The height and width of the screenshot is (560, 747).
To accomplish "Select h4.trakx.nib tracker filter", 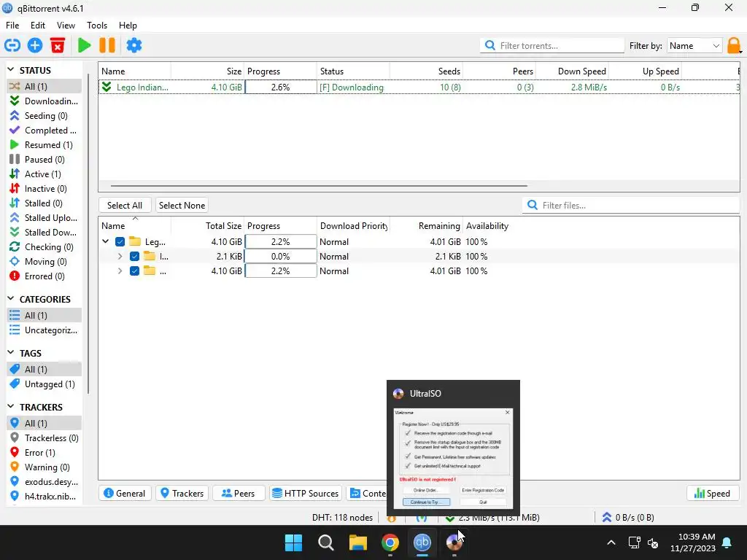I will pyautogui.click(x=44, y=496).
